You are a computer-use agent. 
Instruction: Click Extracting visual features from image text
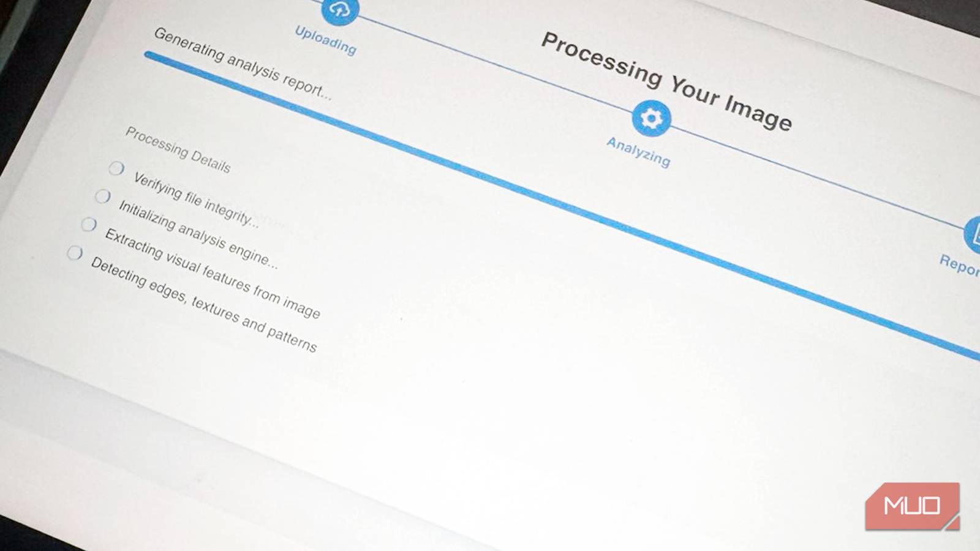click(212, 273)
